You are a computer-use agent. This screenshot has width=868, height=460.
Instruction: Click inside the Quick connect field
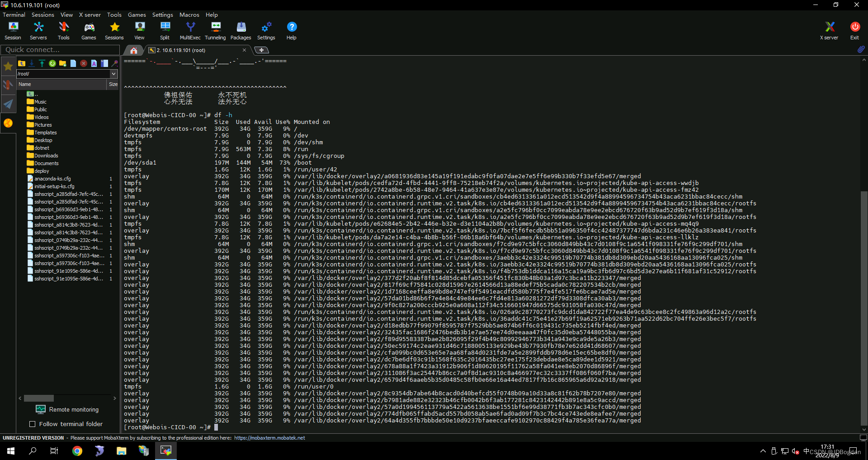(x=59, y=50)
